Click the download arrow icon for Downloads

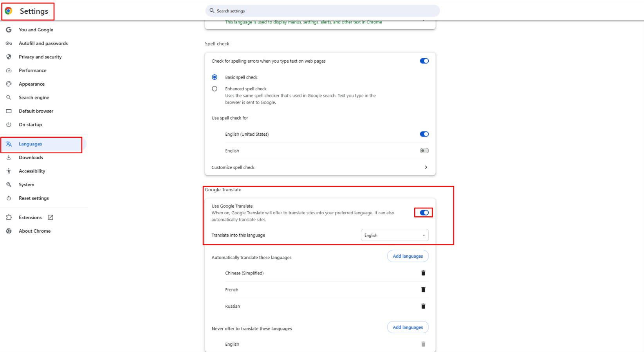9,158
